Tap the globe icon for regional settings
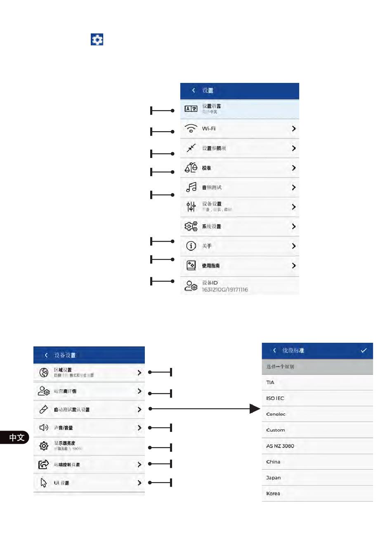This screenshot has height=556, width=392. click(x=44, y=372)
